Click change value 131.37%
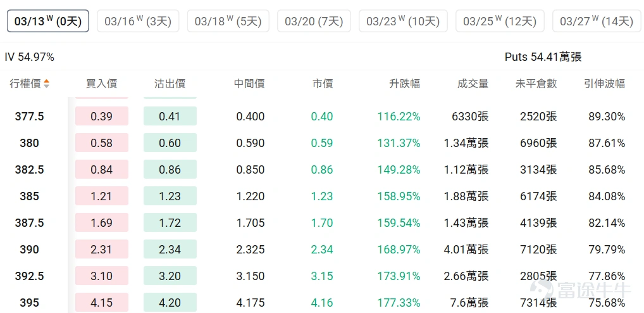Viewport: 644px width, 313px height. (x=399, y=143)
